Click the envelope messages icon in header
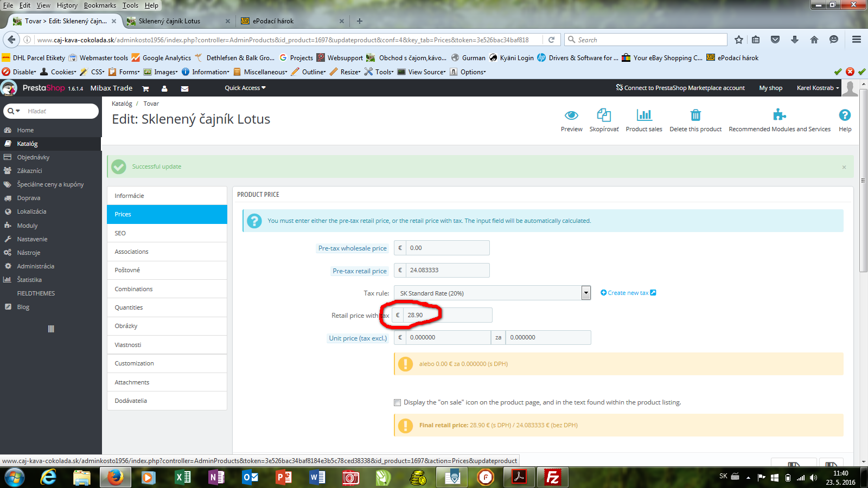 point(184,88)
